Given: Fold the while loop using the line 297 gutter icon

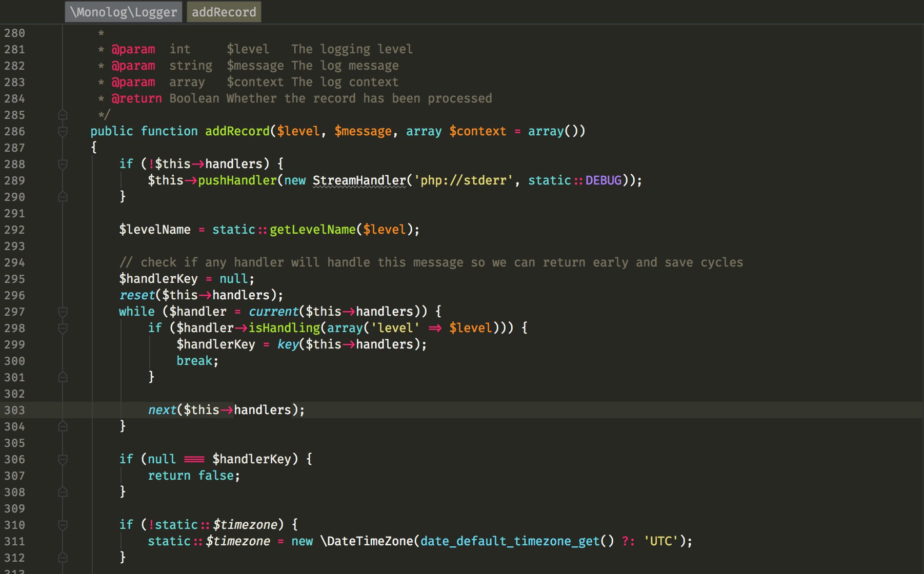Looking at the screenshot, I should coord(62,312).
